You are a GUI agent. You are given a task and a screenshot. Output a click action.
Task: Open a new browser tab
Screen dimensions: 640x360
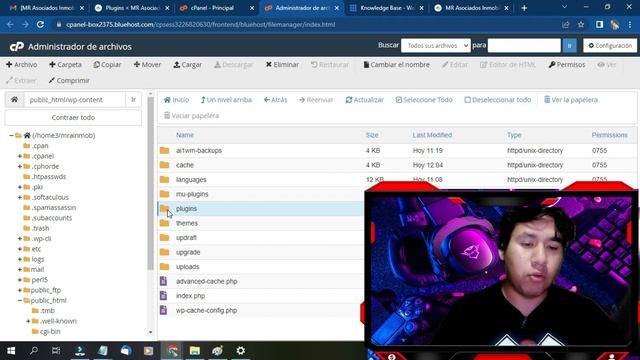tap(524, 8)
